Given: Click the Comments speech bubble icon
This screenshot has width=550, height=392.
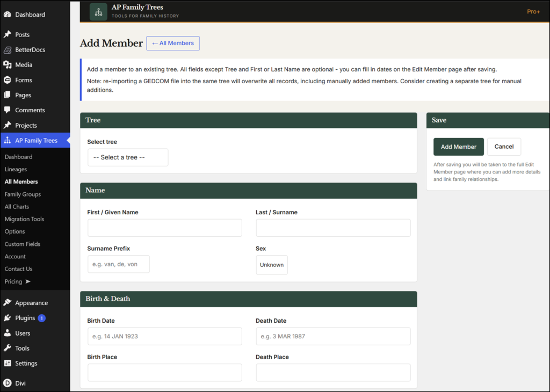Looking at the screenshot, I should pyautogui.click(x=8, y=110).
